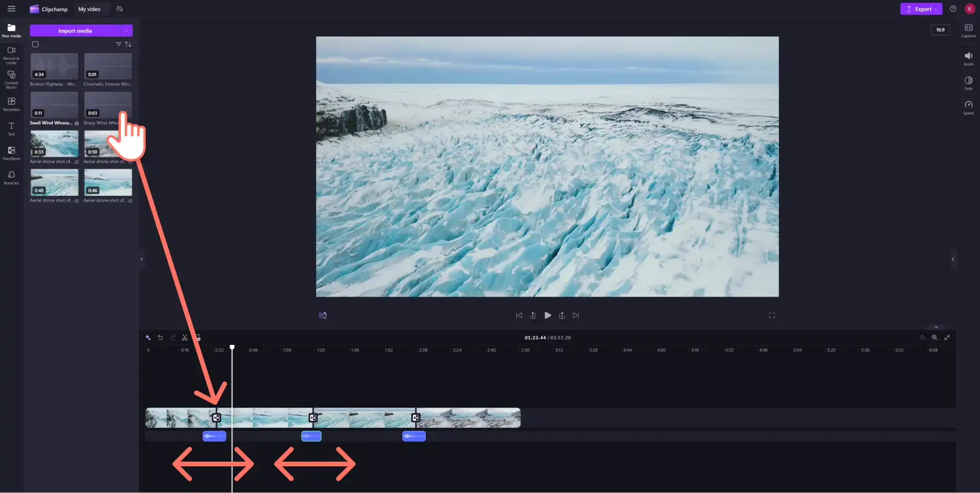
Task: Open the hamburger main menu
Action: point(11,9)
